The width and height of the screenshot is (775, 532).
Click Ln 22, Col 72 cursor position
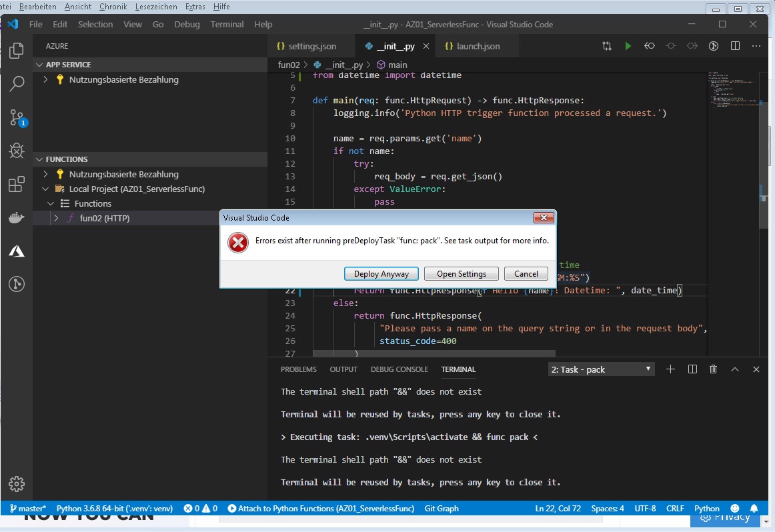(558, 508)
